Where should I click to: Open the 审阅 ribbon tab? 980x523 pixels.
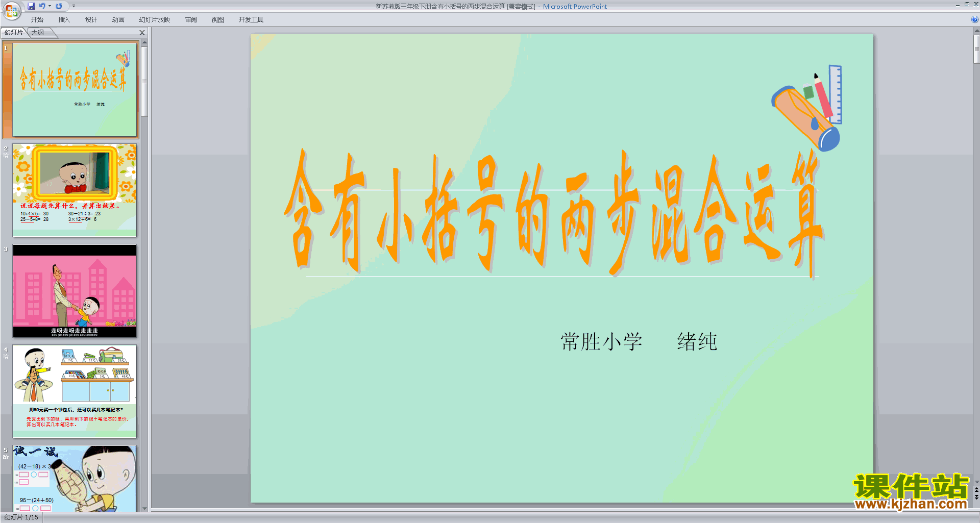pos(191,20)
